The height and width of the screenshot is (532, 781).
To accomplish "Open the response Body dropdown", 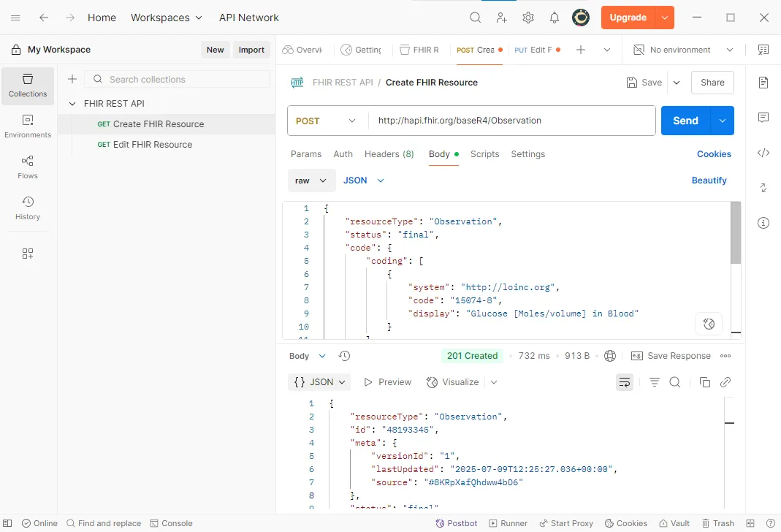I will pyautogui.click(x=308, y=356).
